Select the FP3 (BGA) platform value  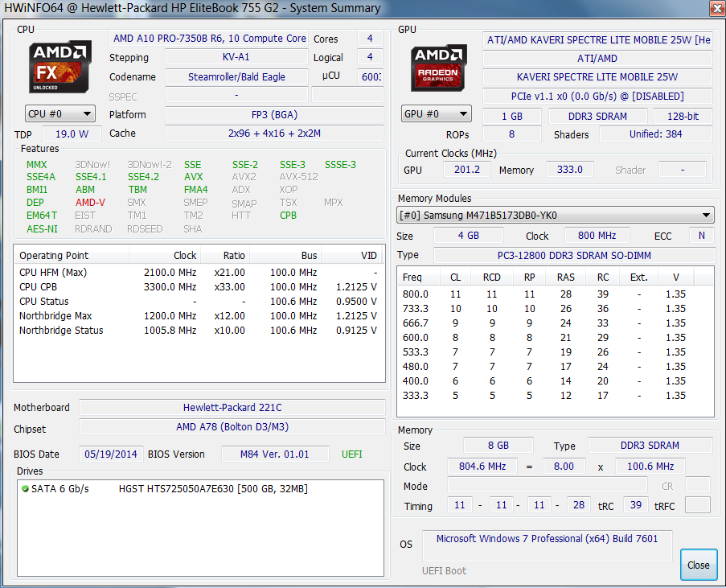pyautogui.click(x=274, y=114)
